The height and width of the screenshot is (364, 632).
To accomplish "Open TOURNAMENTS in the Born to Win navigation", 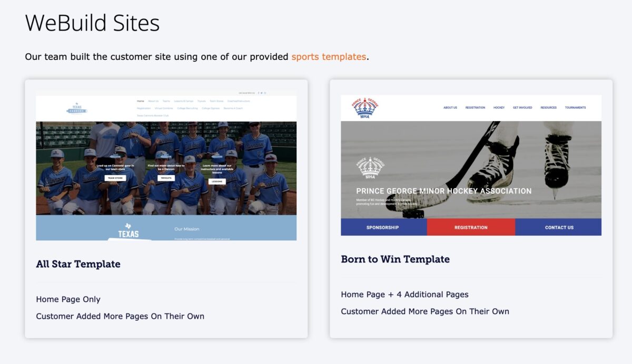I will (x=576, y=107).
